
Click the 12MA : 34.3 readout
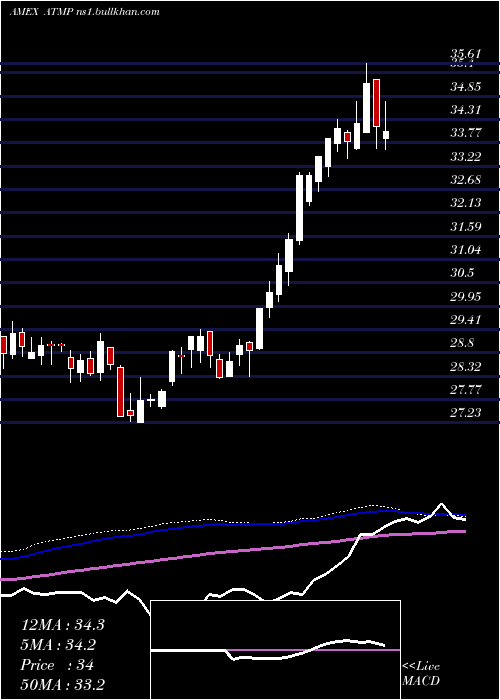click(63, 625)
